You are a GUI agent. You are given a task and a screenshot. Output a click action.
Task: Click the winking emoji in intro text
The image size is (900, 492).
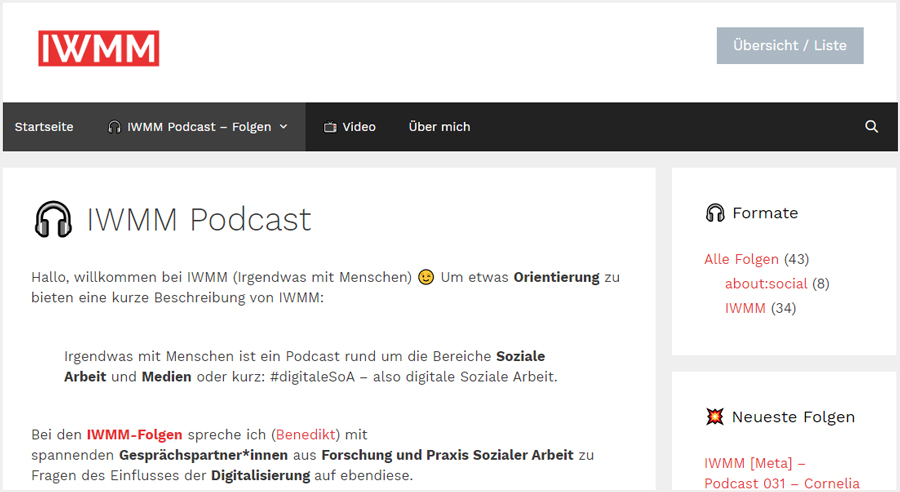(426, 277)
